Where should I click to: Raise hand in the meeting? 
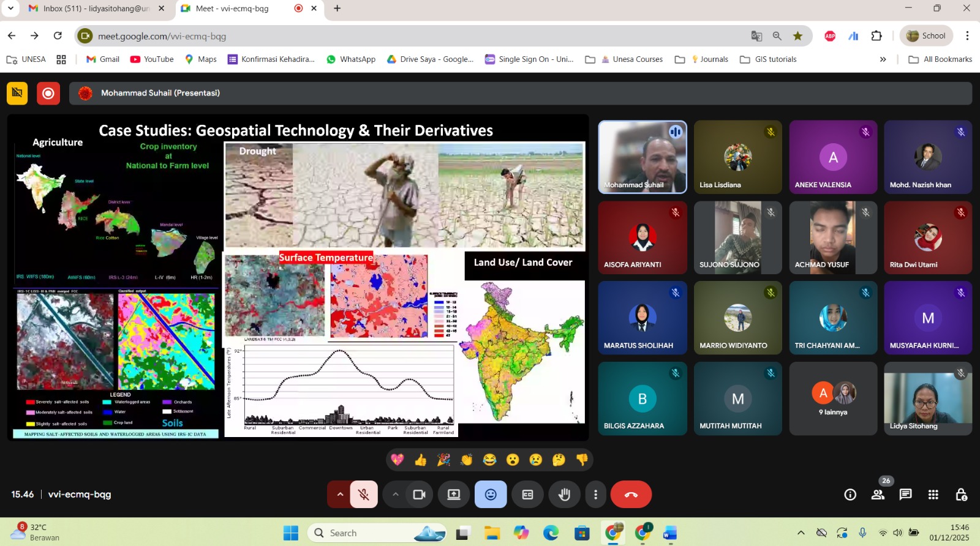click(x=564, y=495)
